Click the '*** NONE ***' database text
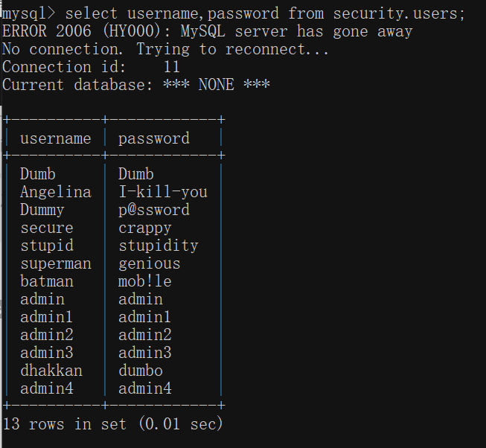This screenshot has height=448, width=486. pos(217,85)
